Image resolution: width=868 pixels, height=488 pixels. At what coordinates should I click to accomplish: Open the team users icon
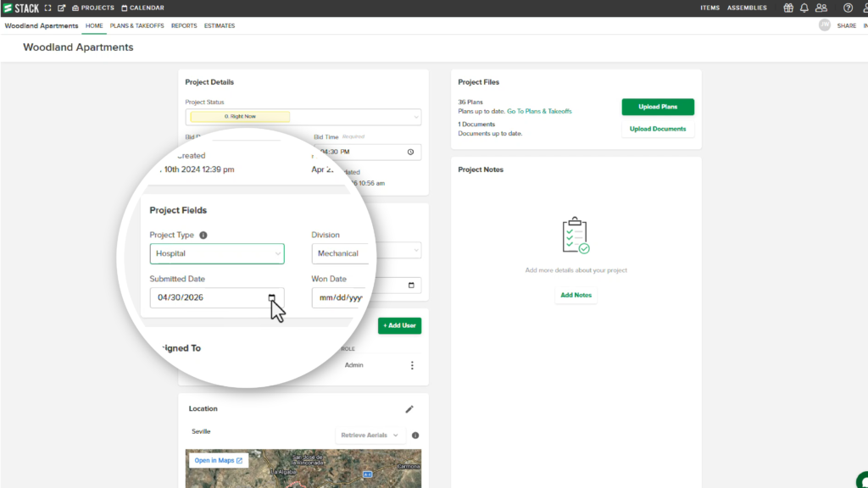tap(821, 8)
